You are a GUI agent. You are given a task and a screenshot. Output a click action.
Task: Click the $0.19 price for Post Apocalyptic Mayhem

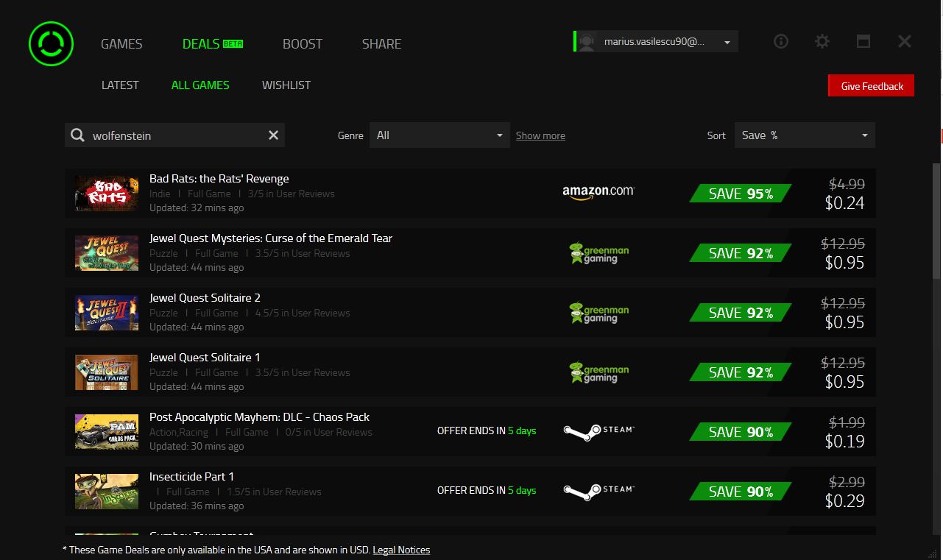pyautogui.click(x=844, y=442)
